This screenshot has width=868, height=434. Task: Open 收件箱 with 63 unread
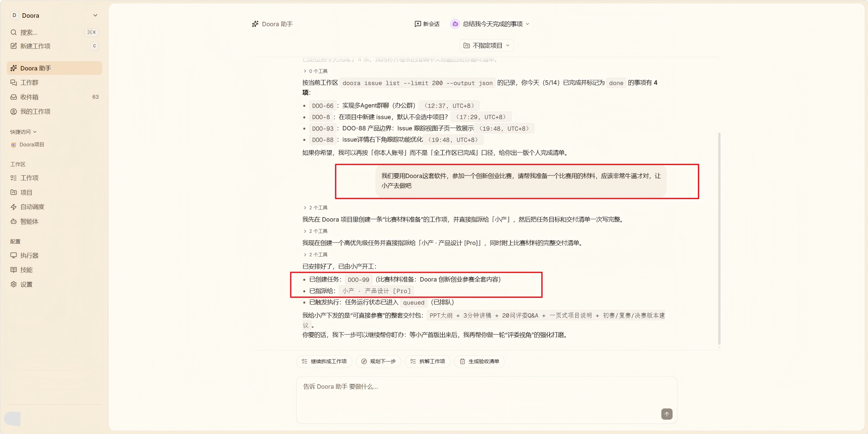54,97
